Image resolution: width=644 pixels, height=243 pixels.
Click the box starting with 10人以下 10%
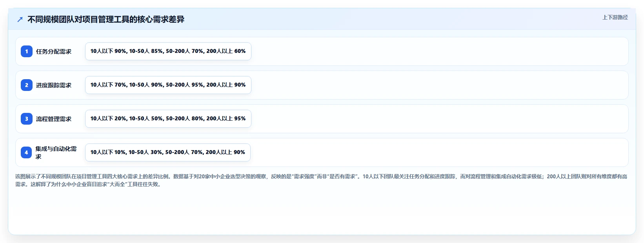(x=168, y=152)
